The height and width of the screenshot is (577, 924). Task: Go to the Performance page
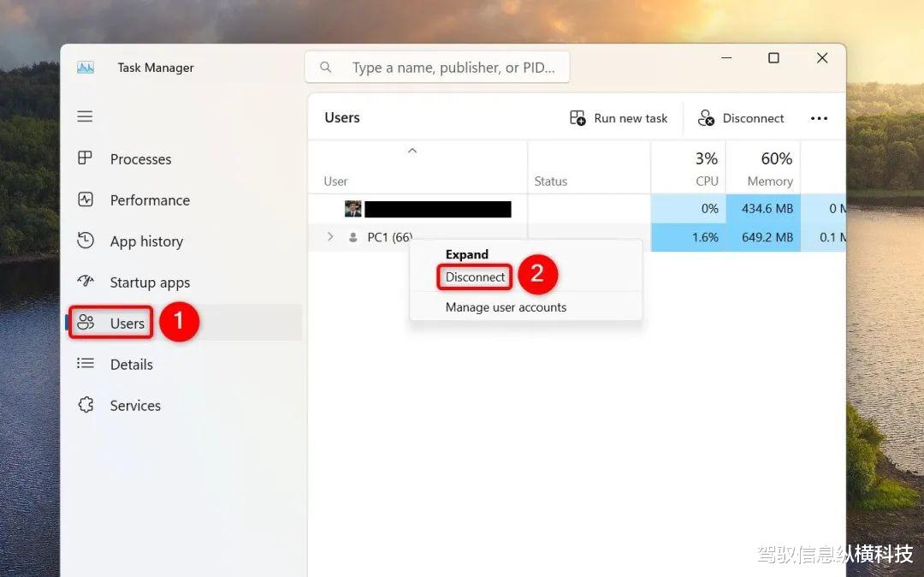(150, 200)
